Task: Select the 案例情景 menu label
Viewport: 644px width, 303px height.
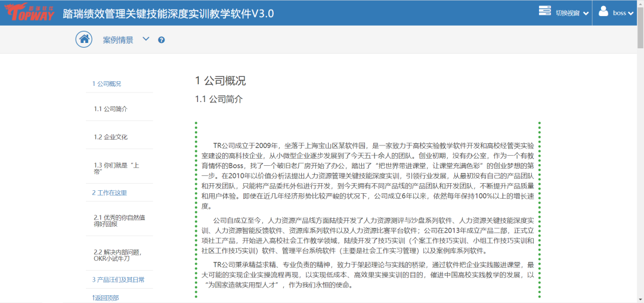Action: pos(118,40)
